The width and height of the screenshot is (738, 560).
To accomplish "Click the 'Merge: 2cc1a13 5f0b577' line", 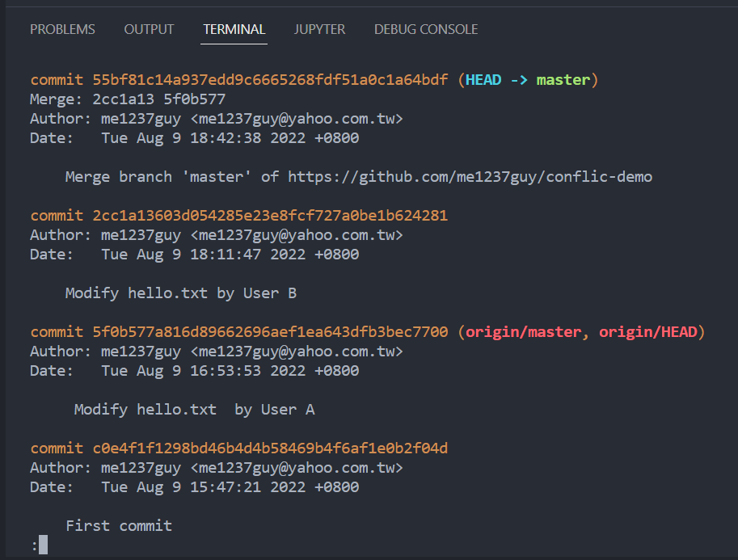I will (128, 99).
